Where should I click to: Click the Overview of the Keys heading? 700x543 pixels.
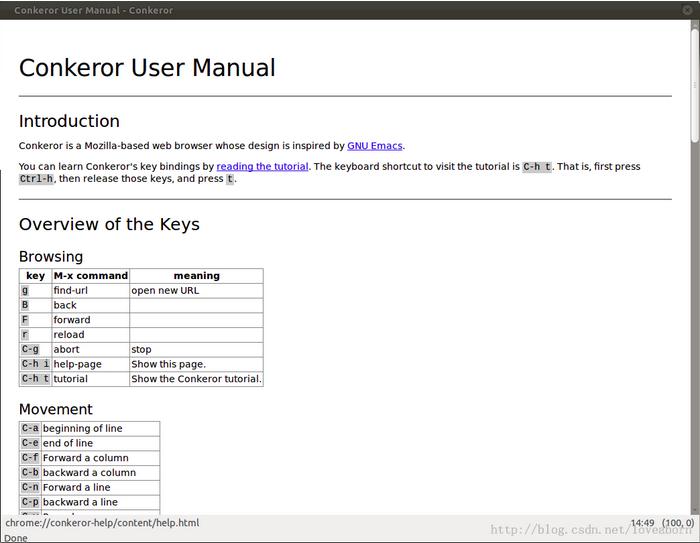(109, 224)
